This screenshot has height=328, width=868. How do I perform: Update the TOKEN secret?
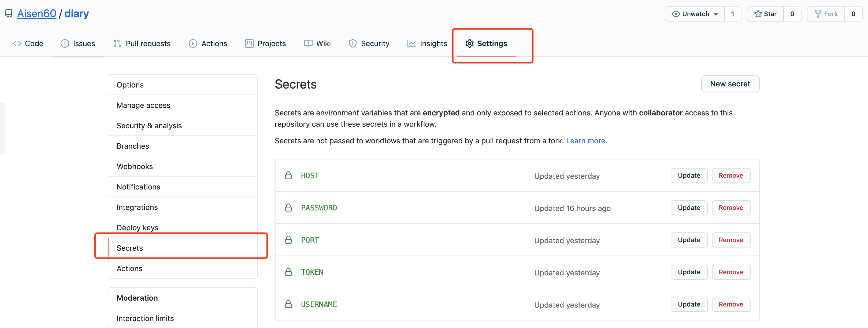tap(689, 272)
